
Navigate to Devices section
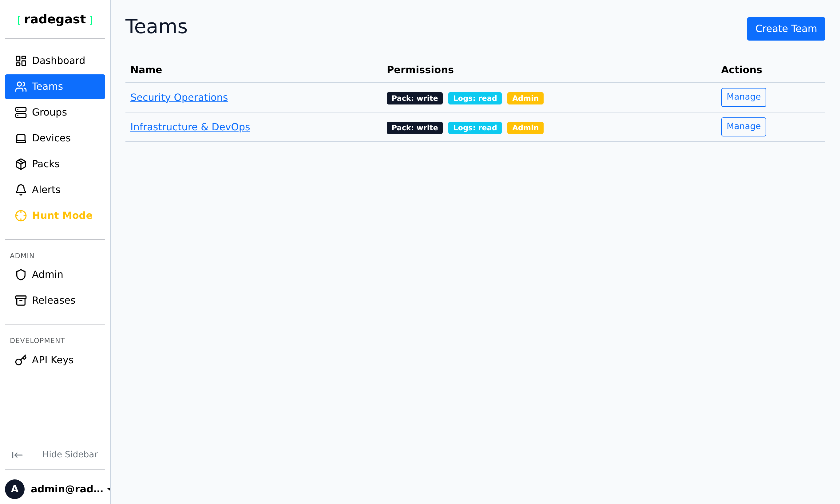click(55, 138)
